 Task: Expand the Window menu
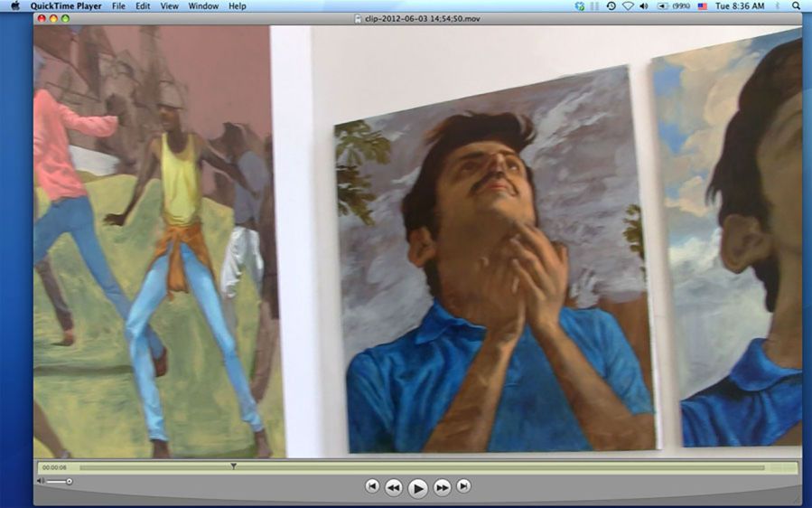coord(203,6)
